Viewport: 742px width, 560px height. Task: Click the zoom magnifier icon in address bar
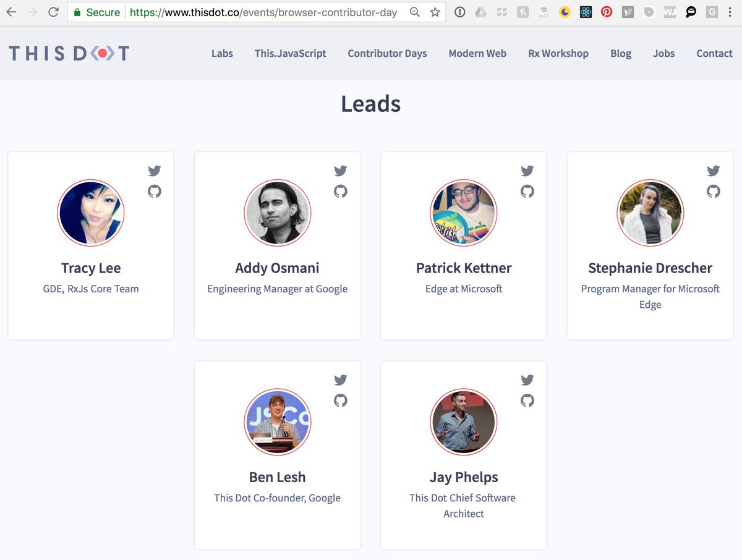[415, 12]
